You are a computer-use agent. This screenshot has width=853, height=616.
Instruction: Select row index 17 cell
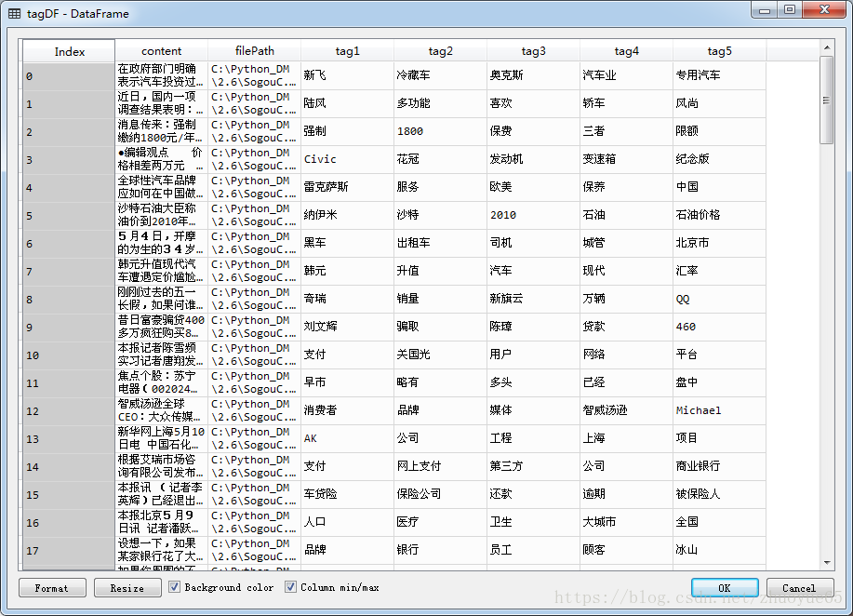click(69, 551)
